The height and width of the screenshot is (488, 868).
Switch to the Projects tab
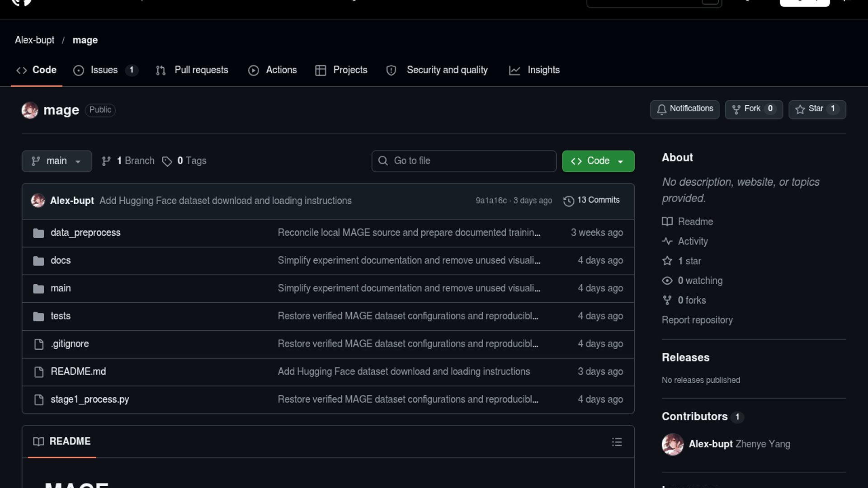pos(341,70)
